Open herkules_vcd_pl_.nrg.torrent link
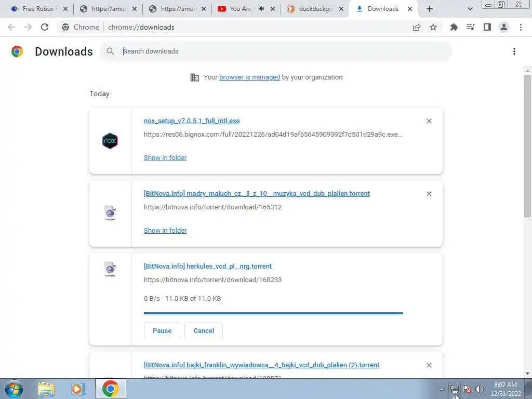Viewport: 532px width, 399px height. tap(208, 267)
